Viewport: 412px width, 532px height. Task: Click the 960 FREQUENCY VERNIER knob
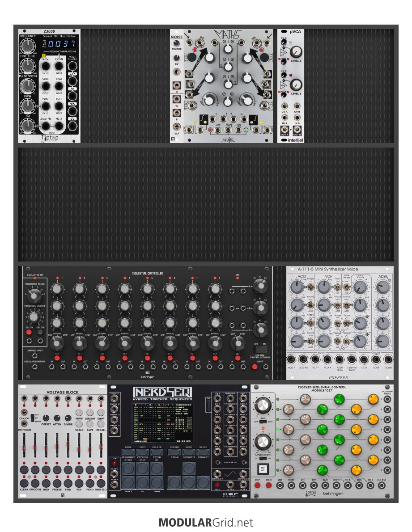pyautogui.click(x=33, y=317)
